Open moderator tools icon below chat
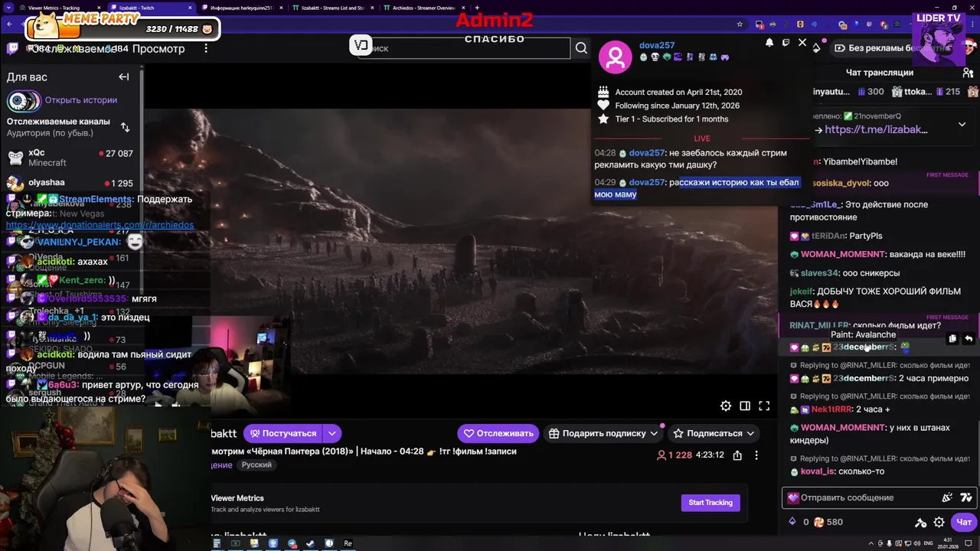 click(x=920, y=523)
